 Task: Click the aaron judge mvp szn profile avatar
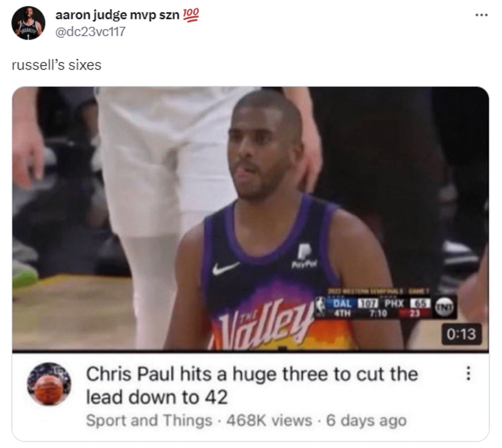tap(28, 23)
